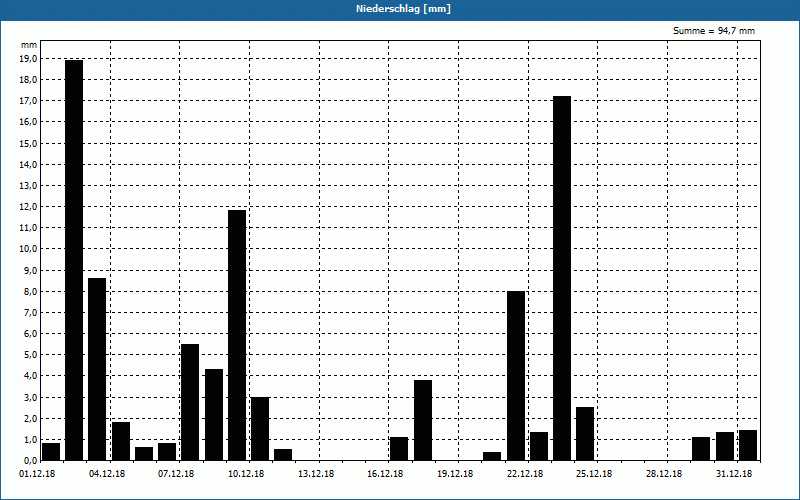Viewport: 800px width, 500px height.
Task: Click the 18,0 y-axis label
Action: click(28, 80)
